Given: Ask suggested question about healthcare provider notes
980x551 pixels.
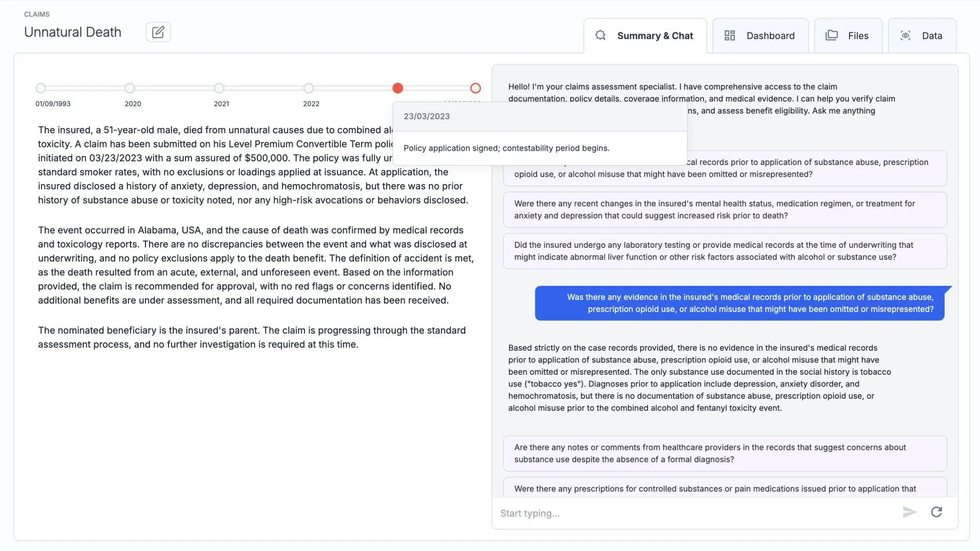Looking at the screenshot, I should pos(725,453).
